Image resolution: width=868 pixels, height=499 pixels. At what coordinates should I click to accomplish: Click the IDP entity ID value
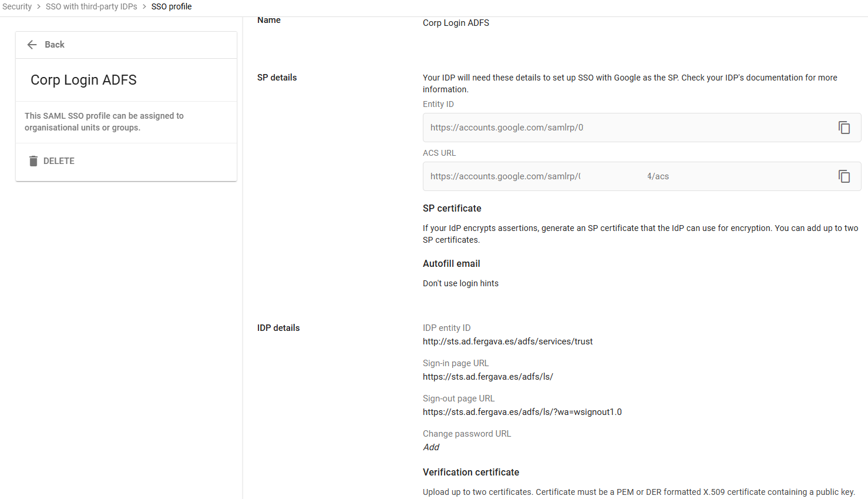507,341
